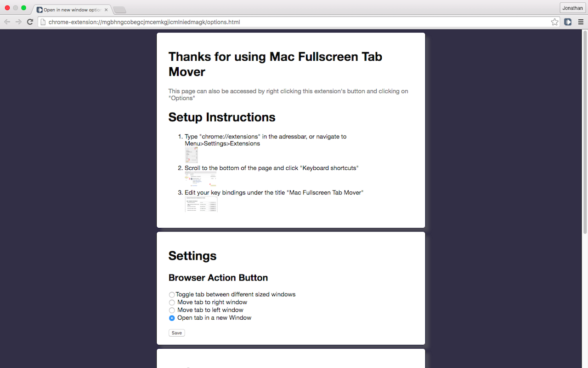Click the "Settings" heading

pos(192,256)
